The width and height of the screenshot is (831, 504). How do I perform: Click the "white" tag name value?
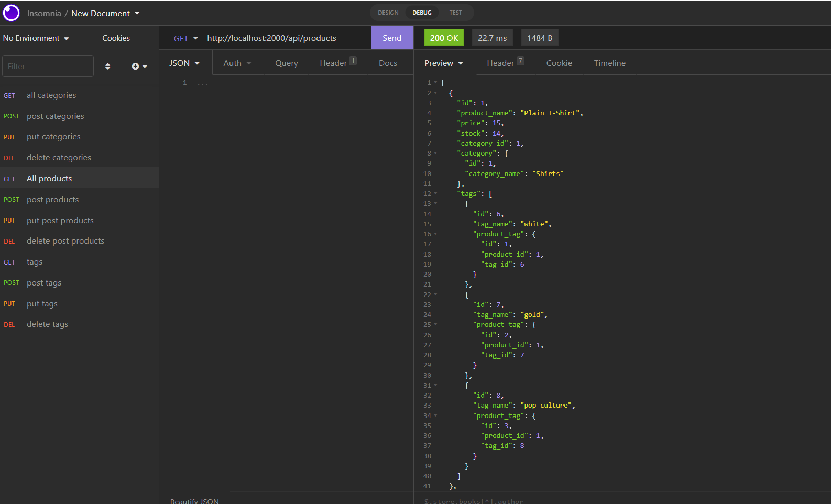tap(534, 224)
